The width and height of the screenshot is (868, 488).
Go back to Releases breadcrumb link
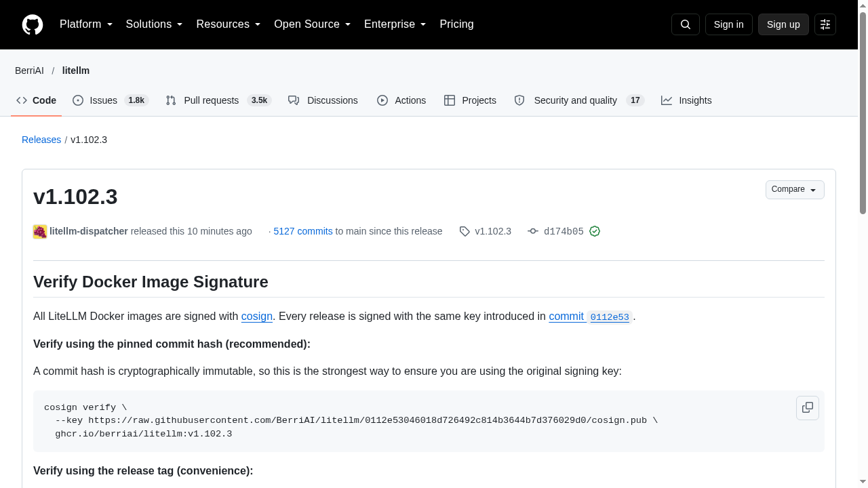(41, 140)
